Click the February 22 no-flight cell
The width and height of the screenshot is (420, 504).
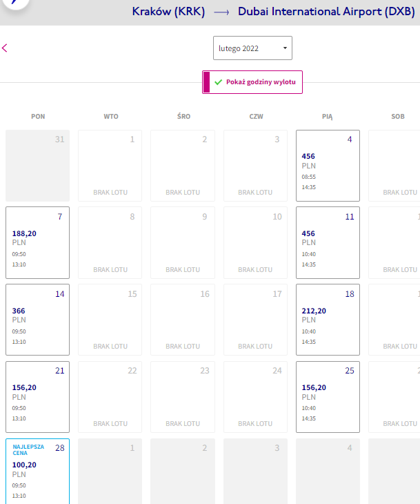[x=110, y=397]
